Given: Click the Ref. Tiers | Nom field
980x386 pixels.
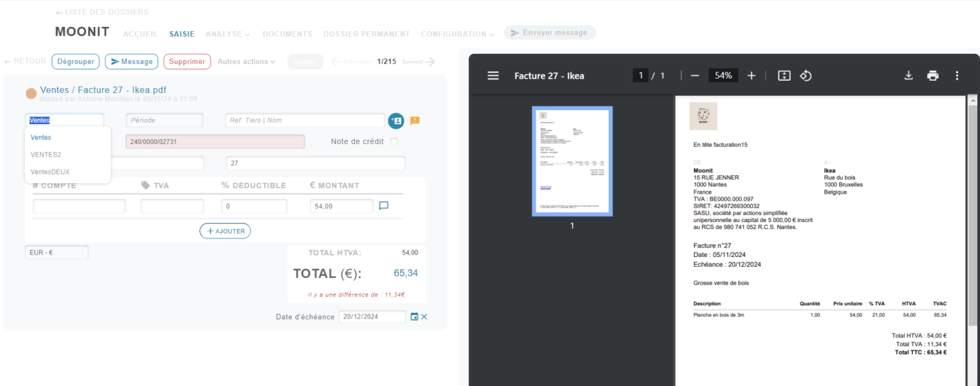Looking at the screenshot, I should coord(304,120).
